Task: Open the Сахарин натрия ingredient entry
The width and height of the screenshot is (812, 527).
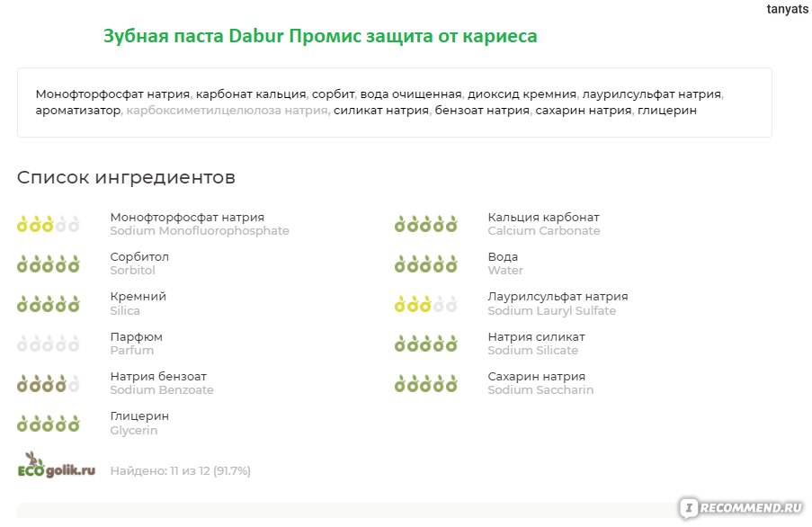Action: pyautogui.click(x=536, y=376)
